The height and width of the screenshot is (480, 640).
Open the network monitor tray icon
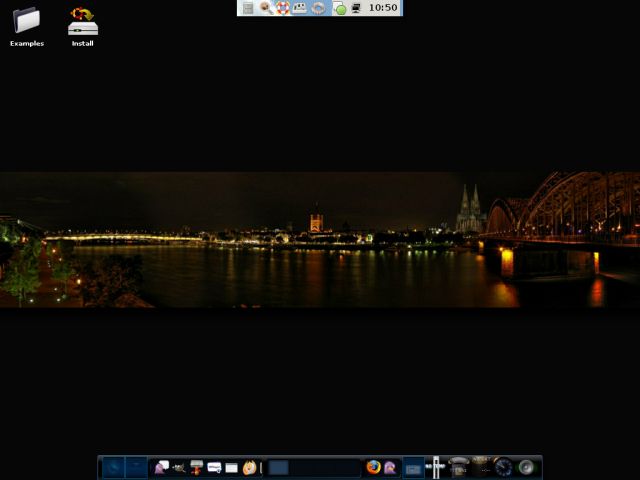click(356, 8)
